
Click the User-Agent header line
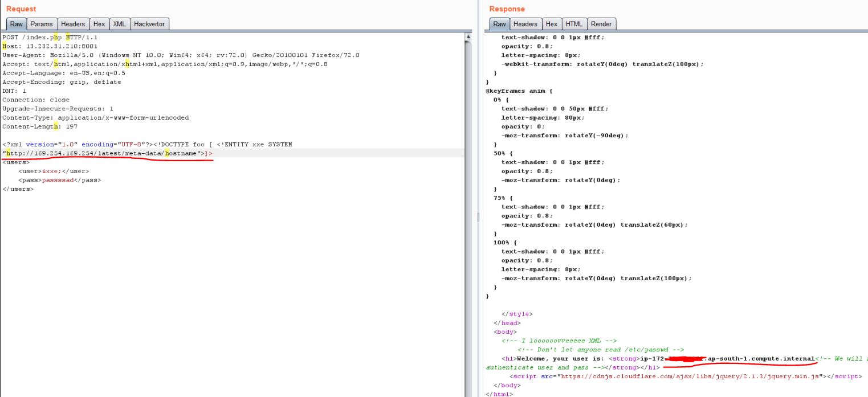pyautogui.click(x=181, y=55)
